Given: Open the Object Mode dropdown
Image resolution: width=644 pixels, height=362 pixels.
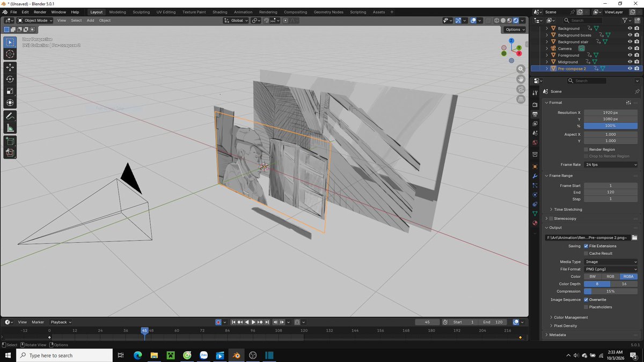Looking at the screenshot, I should point(35,20).
